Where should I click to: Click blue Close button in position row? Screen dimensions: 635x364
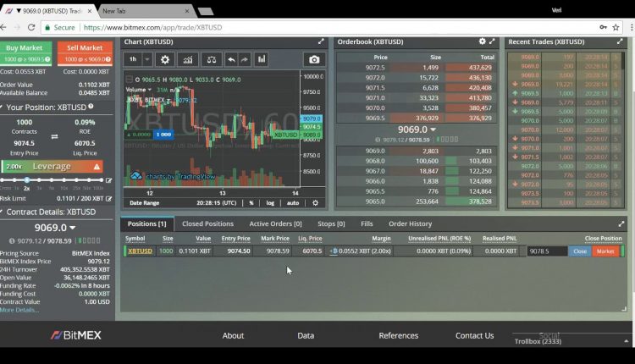tap(579, 251)
